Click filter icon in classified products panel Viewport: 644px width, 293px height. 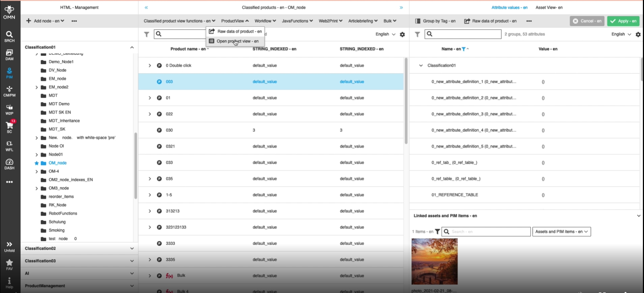coord(147,34)
